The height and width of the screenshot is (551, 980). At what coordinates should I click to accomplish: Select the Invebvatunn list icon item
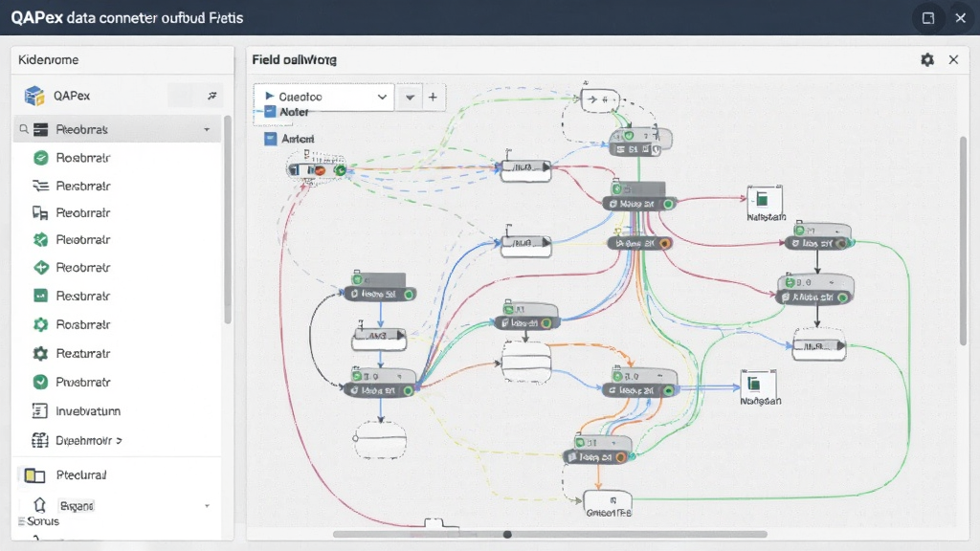tap(39, 410)
